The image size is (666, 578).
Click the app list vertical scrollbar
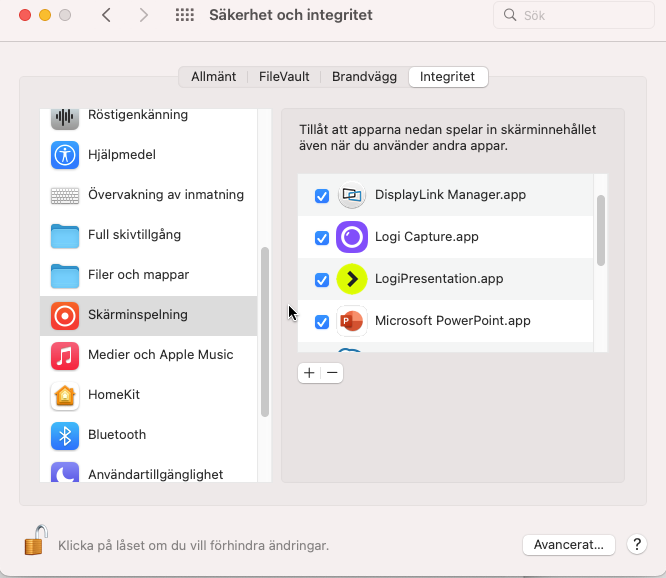click(x=601, y=230)
